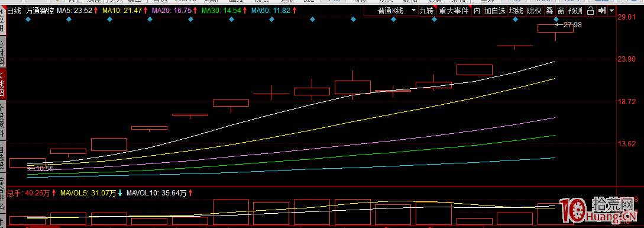Click the 内 toolbar button
The height and width of the screenshot is (228, 644).
coord(477,11)
